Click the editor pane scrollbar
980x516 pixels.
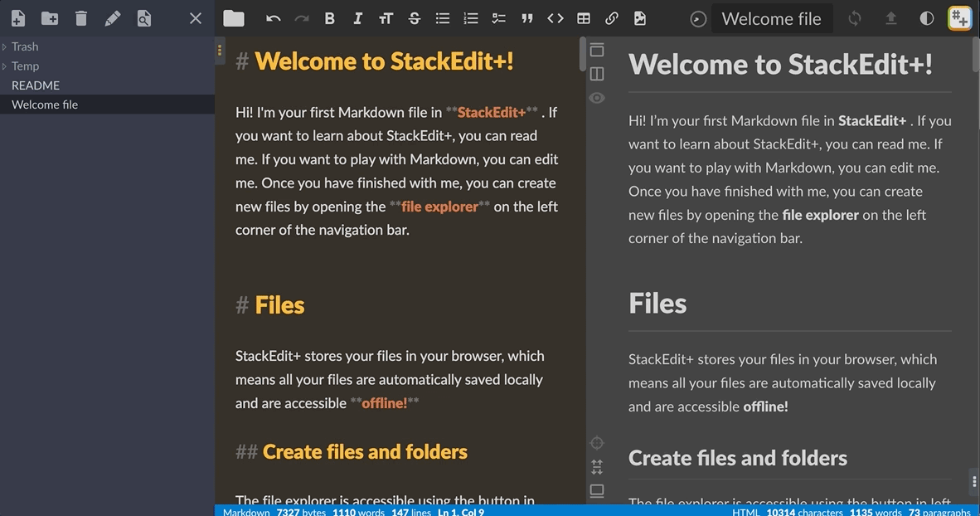(x=583, y=55)
